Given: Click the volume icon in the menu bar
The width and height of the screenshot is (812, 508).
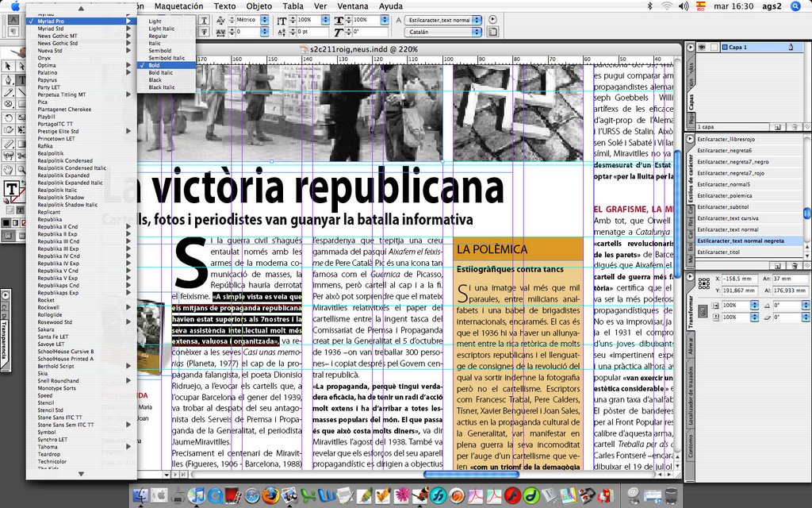Looking at the screenshot, I should (x=684, y=6).
